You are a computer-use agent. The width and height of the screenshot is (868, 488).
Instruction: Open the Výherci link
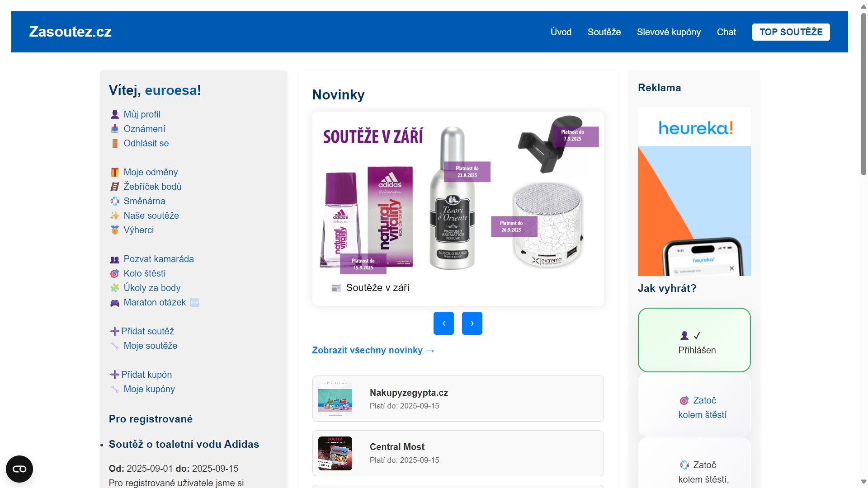click(x=139, y=230)
